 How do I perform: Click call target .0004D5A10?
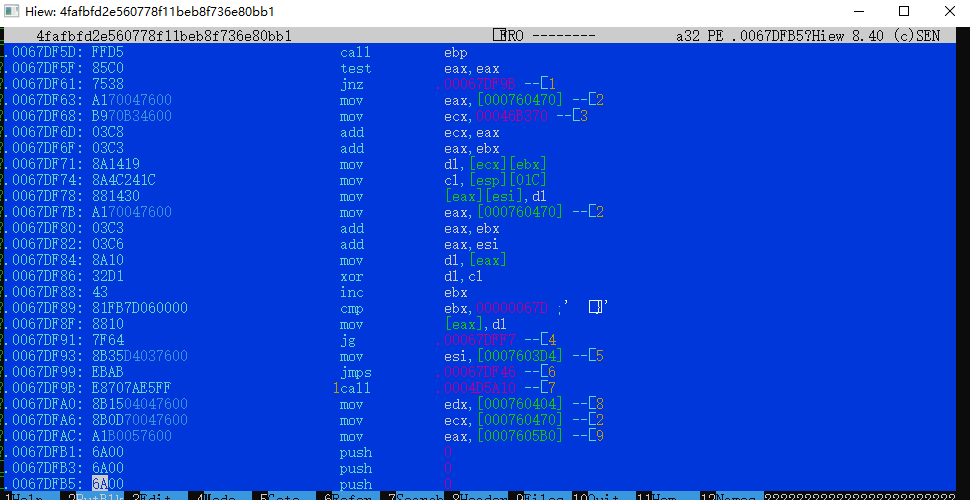click(x=475, y=389)
